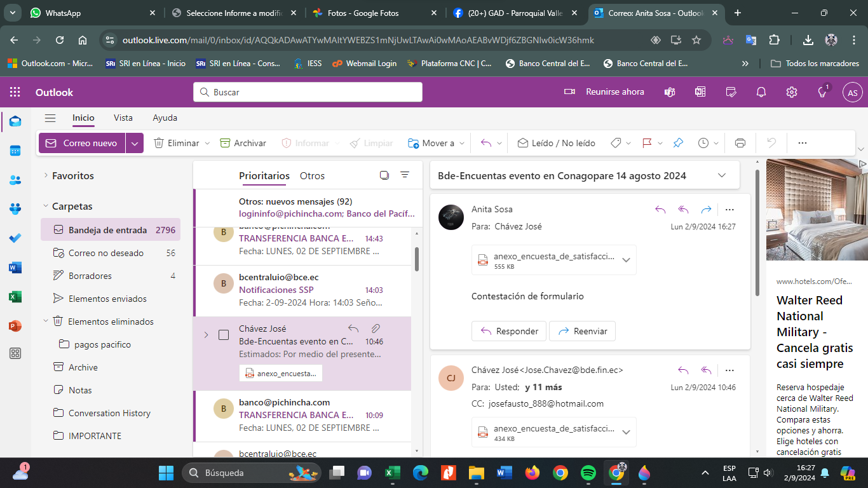Open the Teams icon in Outlook header
Image resolution: width=868 pixels, height=488 pixels.
[669, 92]
